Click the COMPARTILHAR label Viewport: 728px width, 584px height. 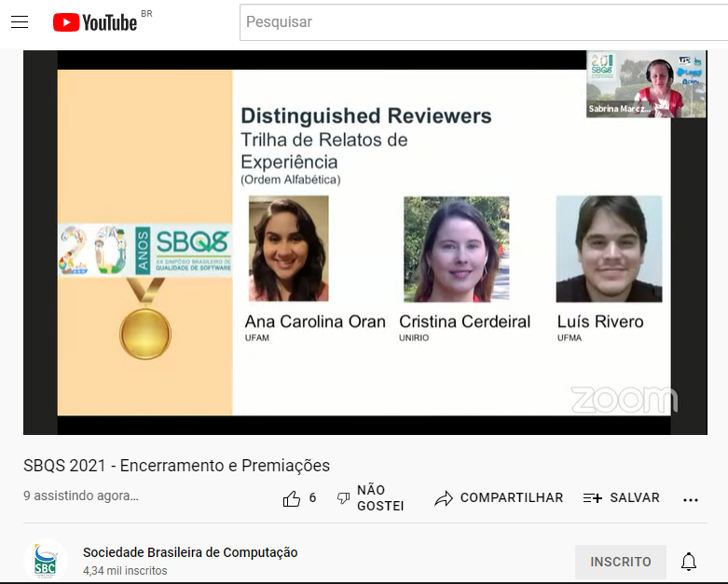512,498
